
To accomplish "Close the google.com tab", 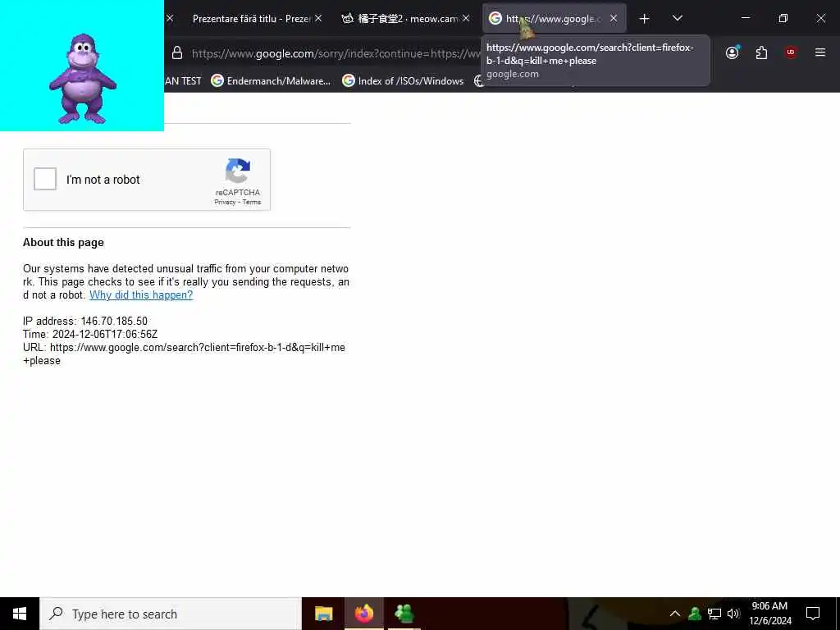I will coord(614,18).
